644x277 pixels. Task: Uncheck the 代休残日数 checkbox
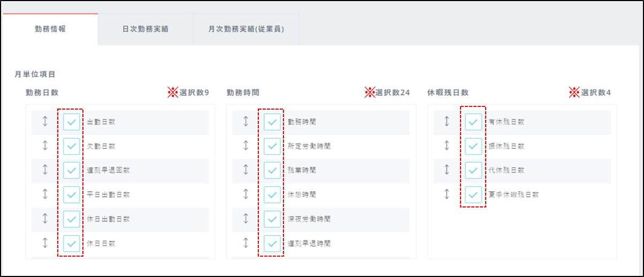tap(473, 170)
